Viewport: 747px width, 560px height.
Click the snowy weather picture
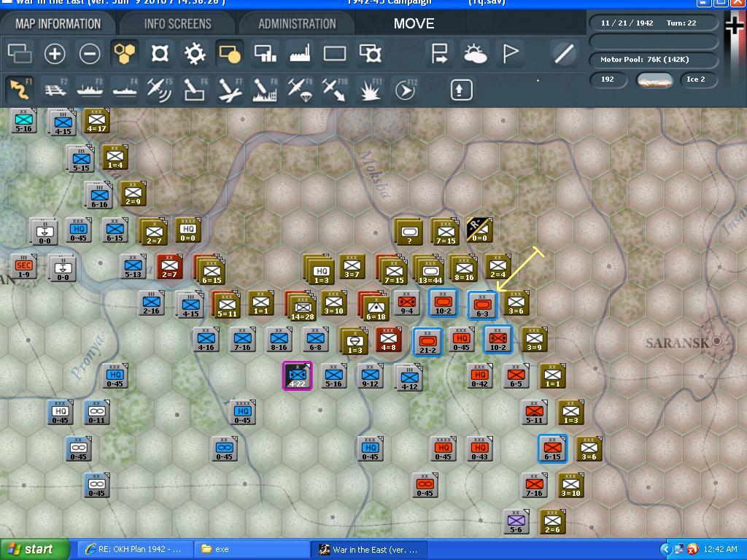654,79
